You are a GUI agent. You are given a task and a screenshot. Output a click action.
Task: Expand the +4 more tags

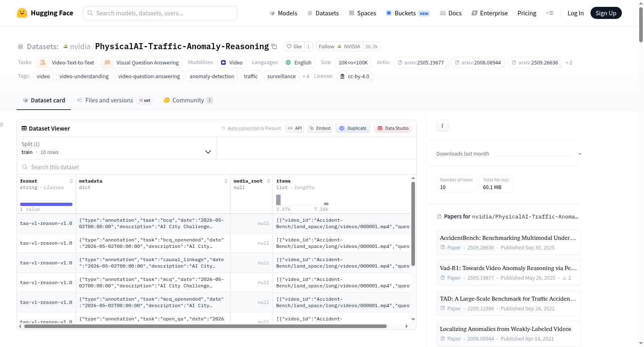pos(306,76)
